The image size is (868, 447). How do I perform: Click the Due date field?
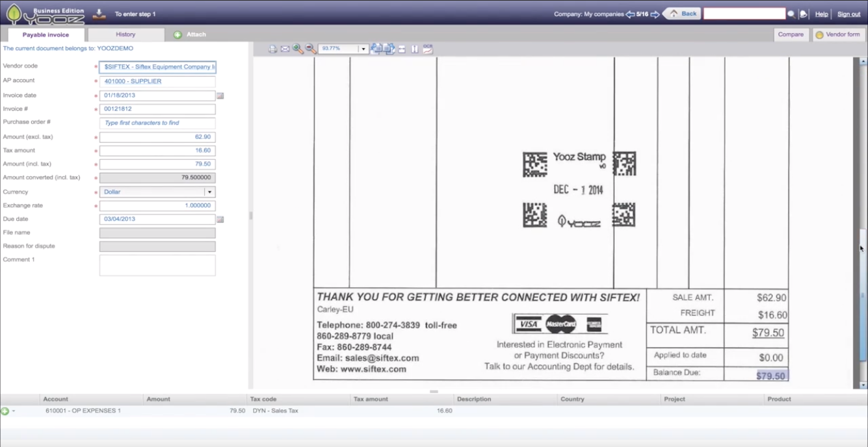157,220
